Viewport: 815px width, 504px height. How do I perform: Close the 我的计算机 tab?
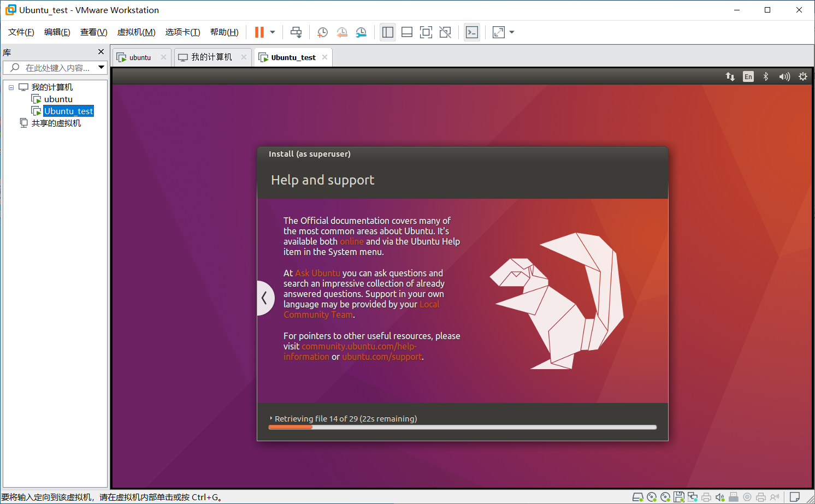[x=244, y=57]
